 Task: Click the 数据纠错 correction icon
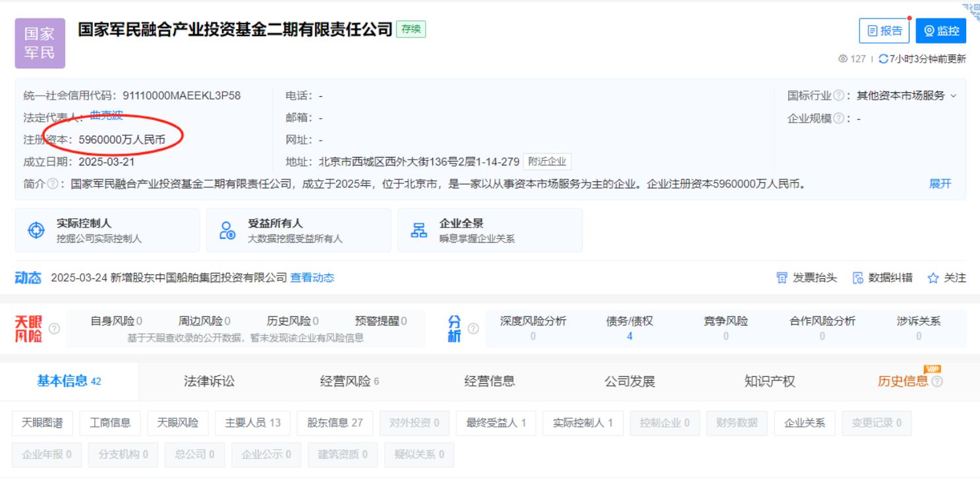point(858,278)
